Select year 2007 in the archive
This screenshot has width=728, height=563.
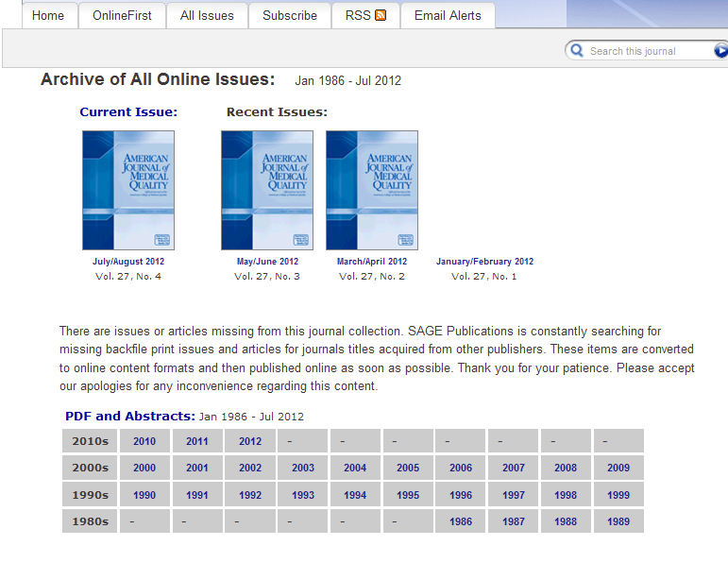coord(514,468)
